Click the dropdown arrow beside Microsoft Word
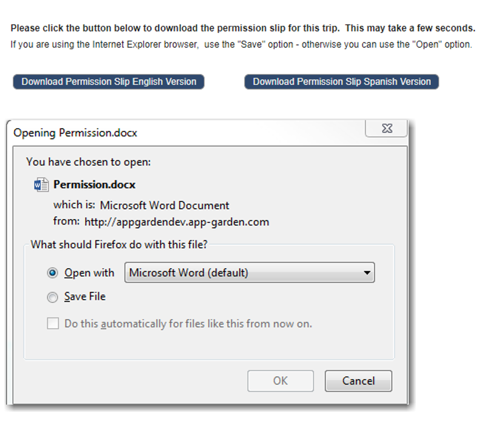Image resolution: width=504 pixels, height=421 pixels. click(367, 273)
